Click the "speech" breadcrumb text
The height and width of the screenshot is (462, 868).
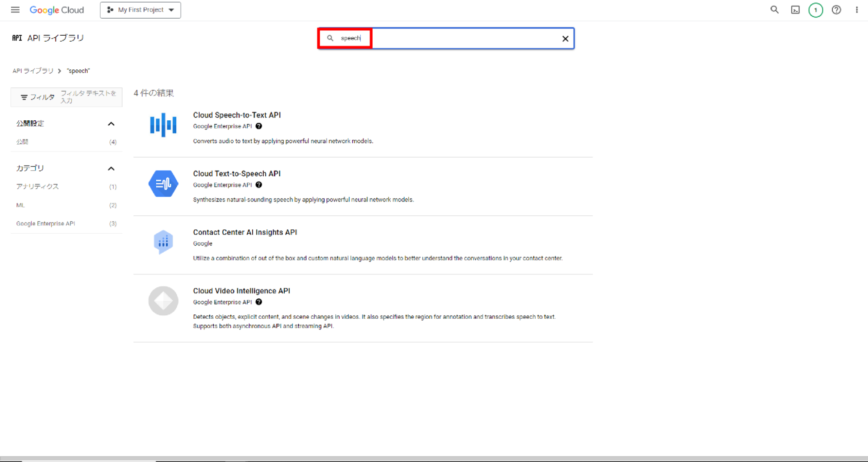78,71
